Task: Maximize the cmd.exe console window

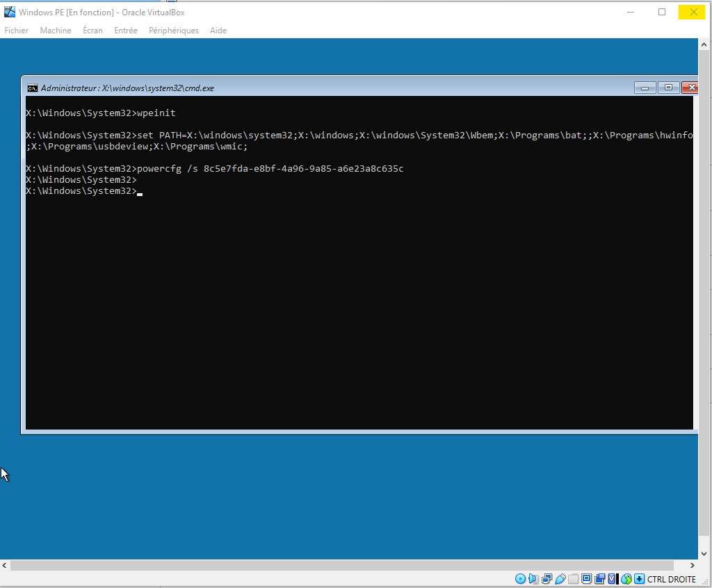Action: tap(668, 88)
